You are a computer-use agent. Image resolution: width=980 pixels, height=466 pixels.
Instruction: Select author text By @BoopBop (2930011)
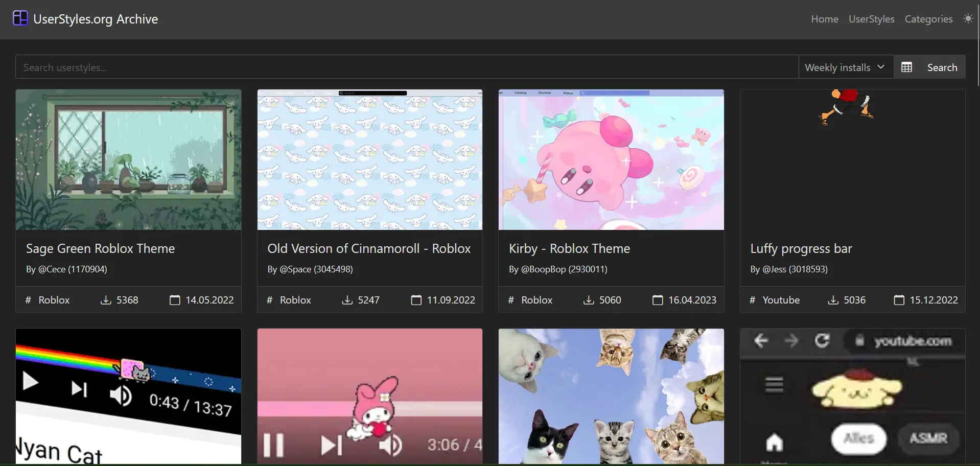[558, 269]
